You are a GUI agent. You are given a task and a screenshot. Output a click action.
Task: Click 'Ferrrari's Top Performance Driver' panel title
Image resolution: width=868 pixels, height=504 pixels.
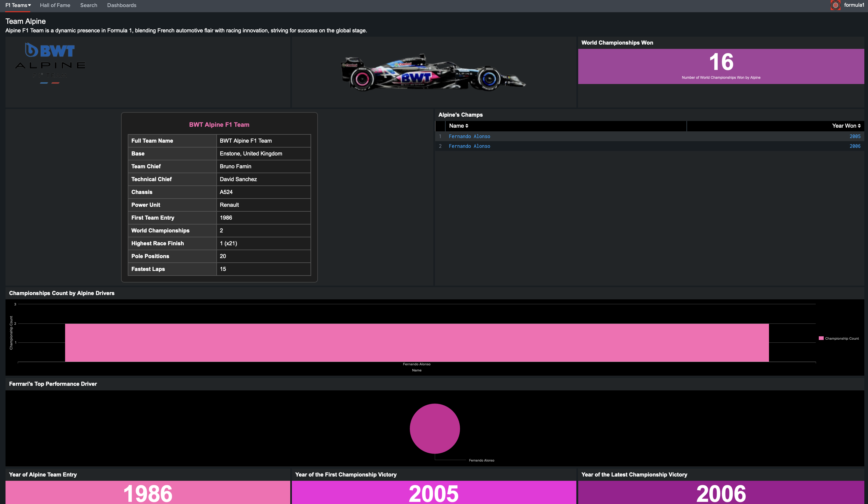click(x=53, y=384)
